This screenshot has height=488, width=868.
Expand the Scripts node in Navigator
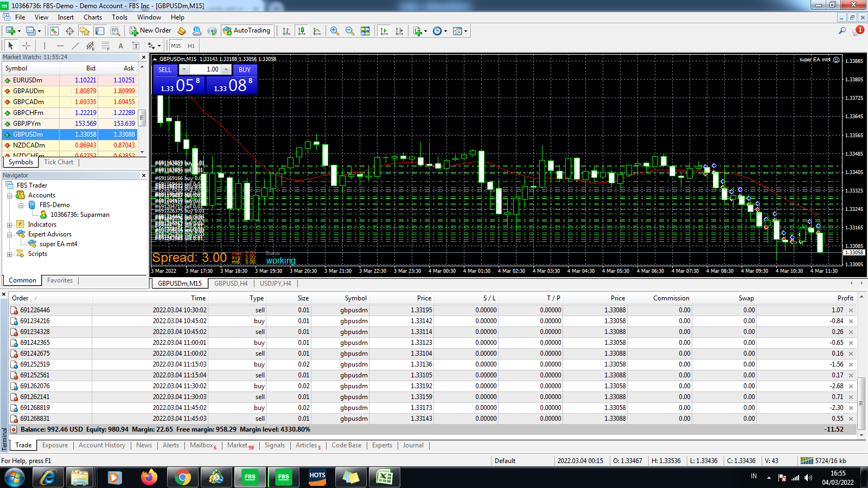(x=9, y=254)
